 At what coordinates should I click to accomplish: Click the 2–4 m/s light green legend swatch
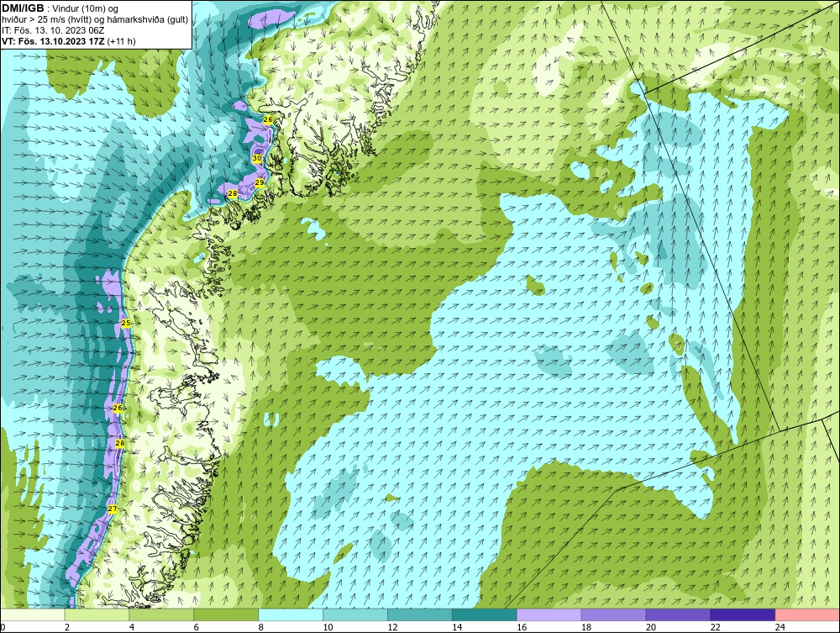(97, 615)
